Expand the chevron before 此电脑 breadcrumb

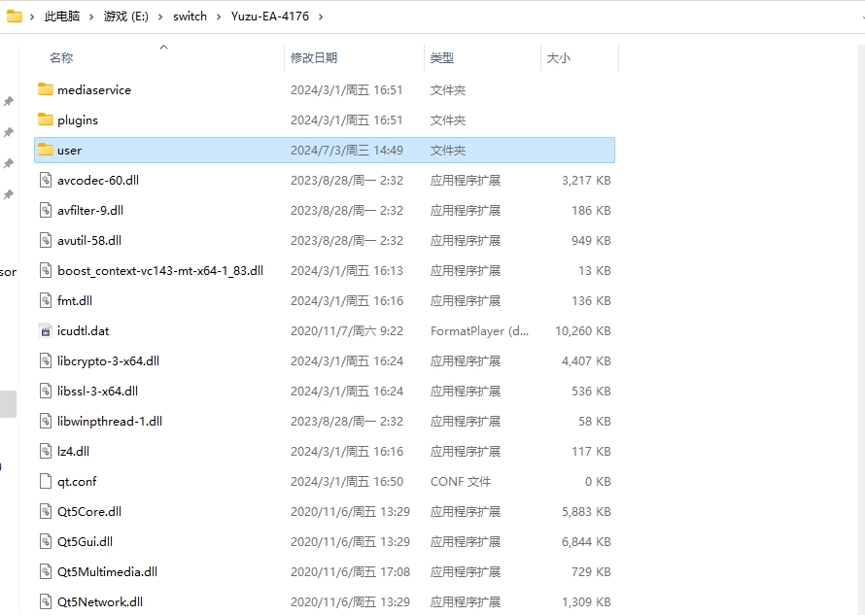(x=32, y=17)
